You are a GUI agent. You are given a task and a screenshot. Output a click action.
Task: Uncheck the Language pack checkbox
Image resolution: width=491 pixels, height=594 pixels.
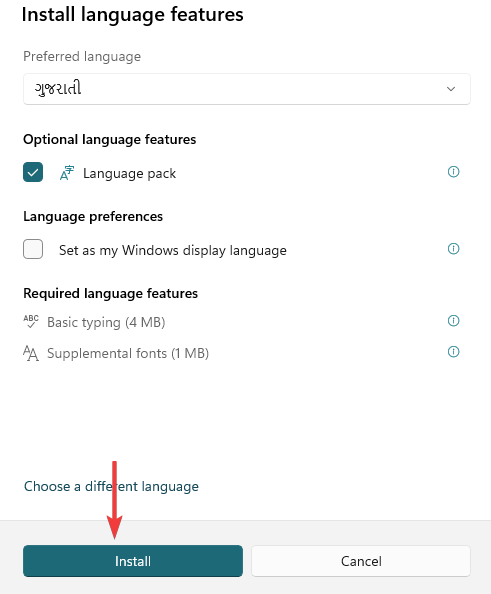[x=33, y=172]
